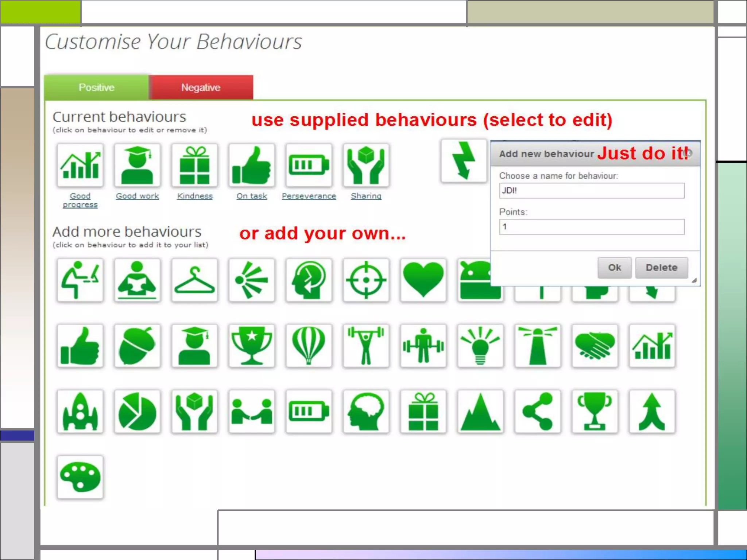
Task: Open the Positive tab
Action: pyautogui.click(x=96, y=87)
